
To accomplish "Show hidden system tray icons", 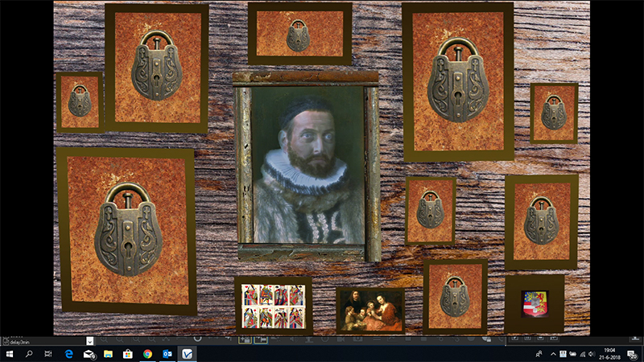I will tap(553, 354).
